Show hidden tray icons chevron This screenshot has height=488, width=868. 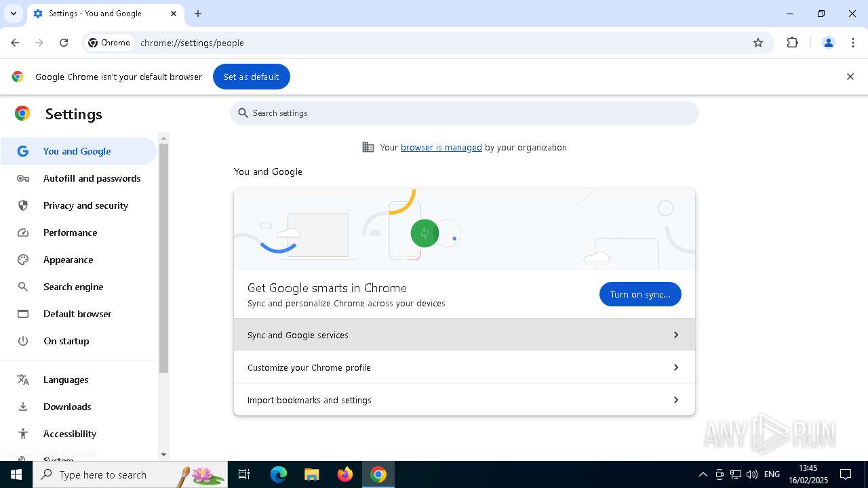pos(703,474)
